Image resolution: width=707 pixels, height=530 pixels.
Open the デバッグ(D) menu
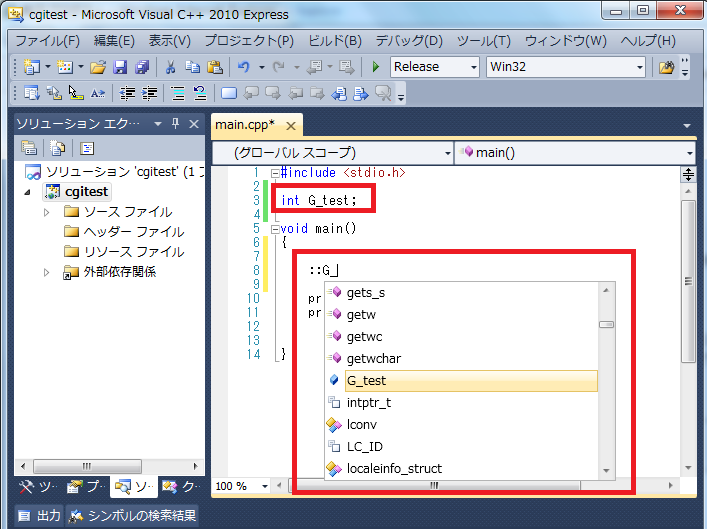(409, 41)
